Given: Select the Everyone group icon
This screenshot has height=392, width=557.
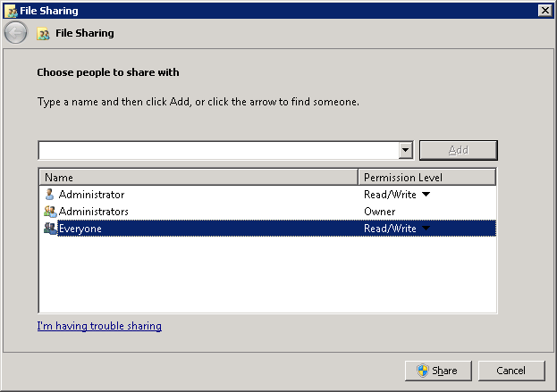Looking at the screenshot, I should (50, 229).
